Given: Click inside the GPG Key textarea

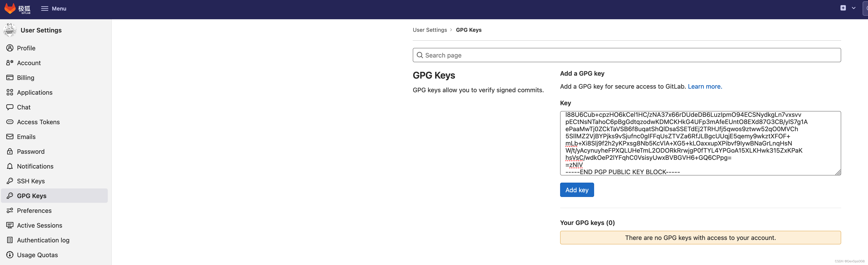Looking at the screenshot, I should click(x=700, y=143).
